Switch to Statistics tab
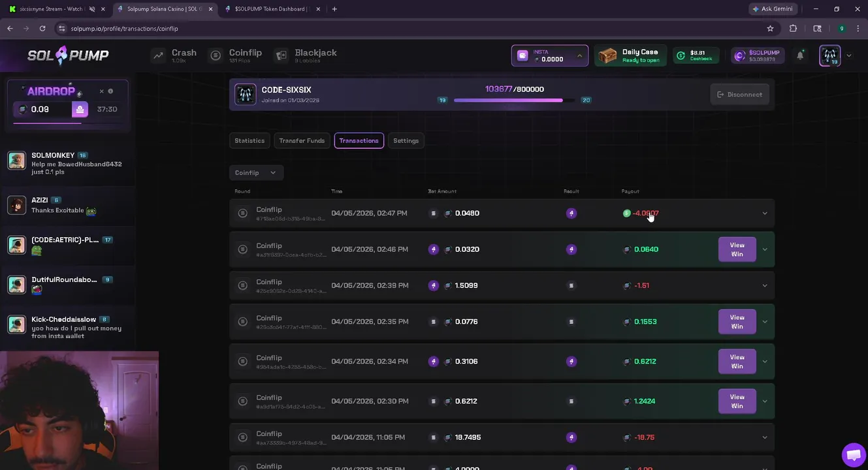Image resolution: width=868 pixels, height=470 pixels. [249, 140]
